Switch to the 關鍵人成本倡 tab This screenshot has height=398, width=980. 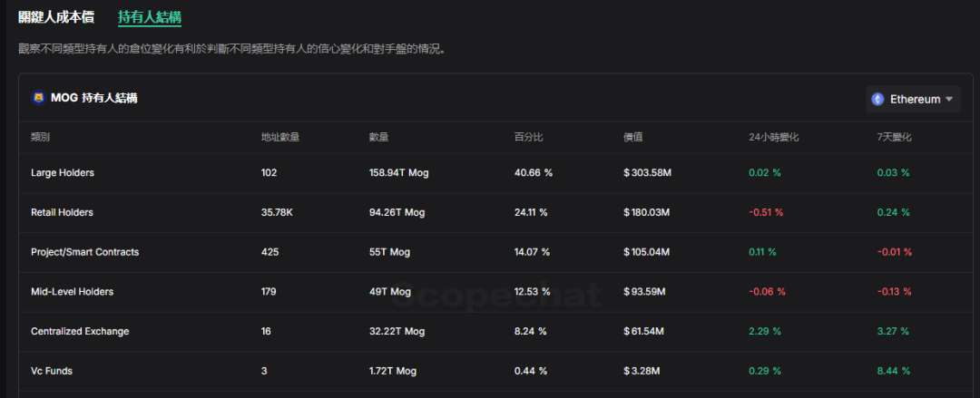[55, 16]
